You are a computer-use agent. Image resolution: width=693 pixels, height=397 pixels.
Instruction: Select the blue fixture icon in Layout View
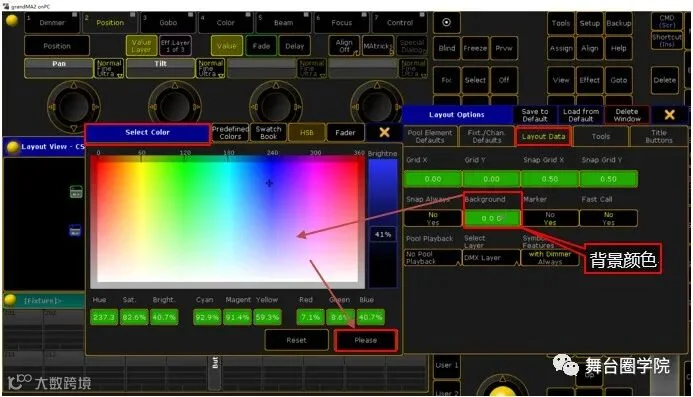[75, 231]
